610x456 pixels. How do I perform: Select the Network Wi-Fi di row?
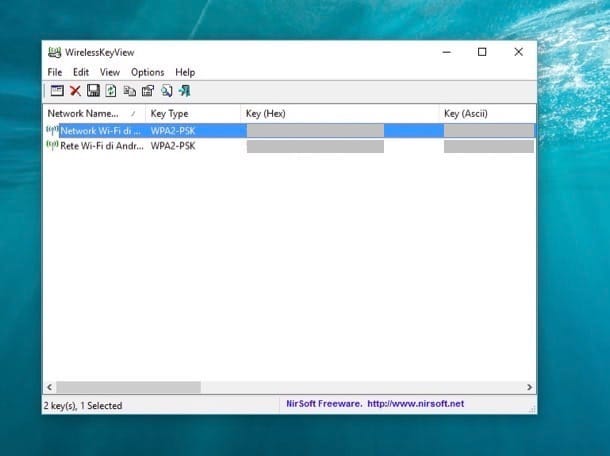click(x=290, y=131)
